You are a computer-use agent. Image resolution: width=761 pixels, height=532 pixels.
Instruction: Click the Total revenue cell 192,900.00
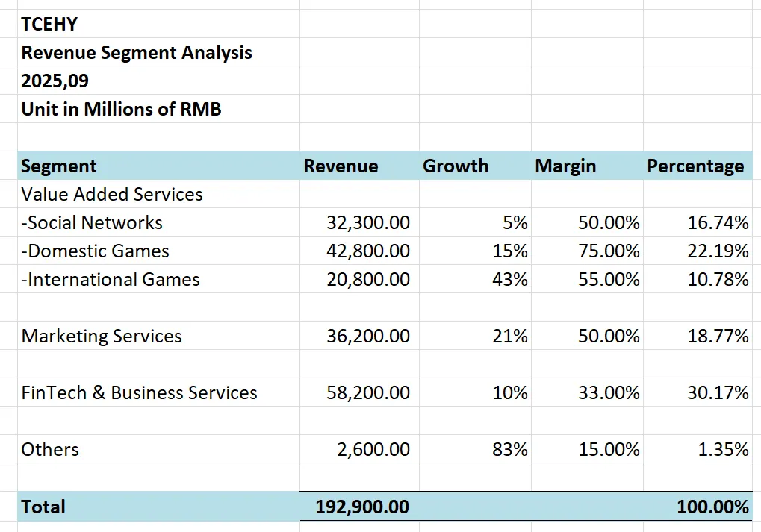pyautogui.click(x=361, y=507)
